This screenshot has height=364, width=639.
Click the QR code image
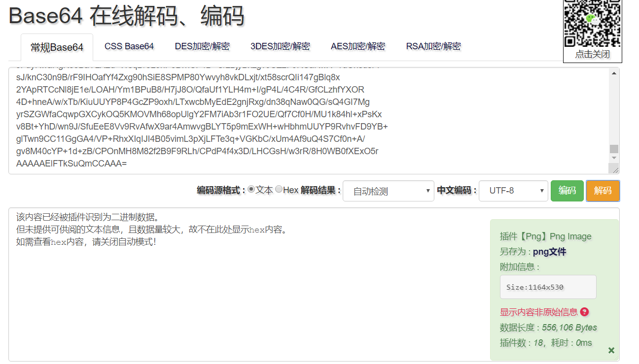pyautogui.click(x=592, y=24)
